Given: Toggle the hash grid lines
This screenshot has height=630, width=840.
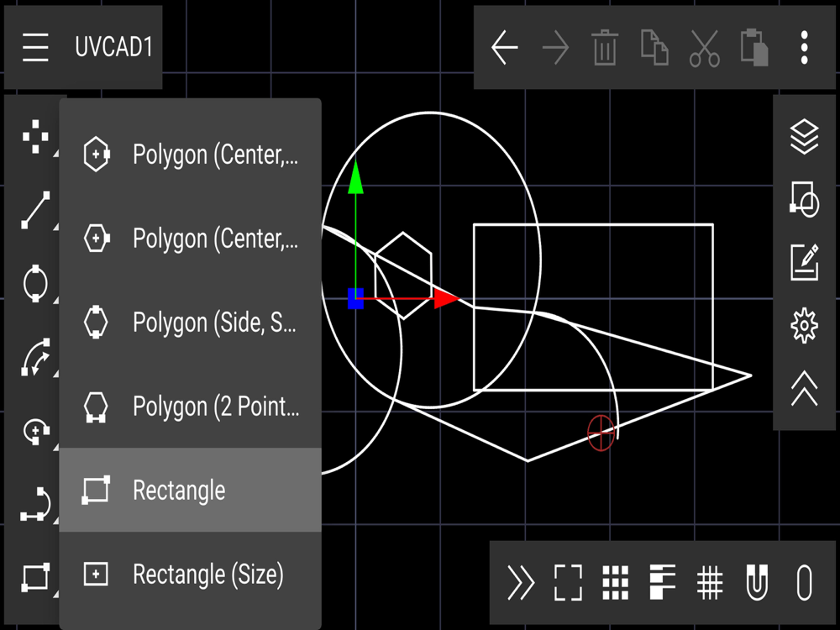Looking at the screenshot, I should [709, 582].
